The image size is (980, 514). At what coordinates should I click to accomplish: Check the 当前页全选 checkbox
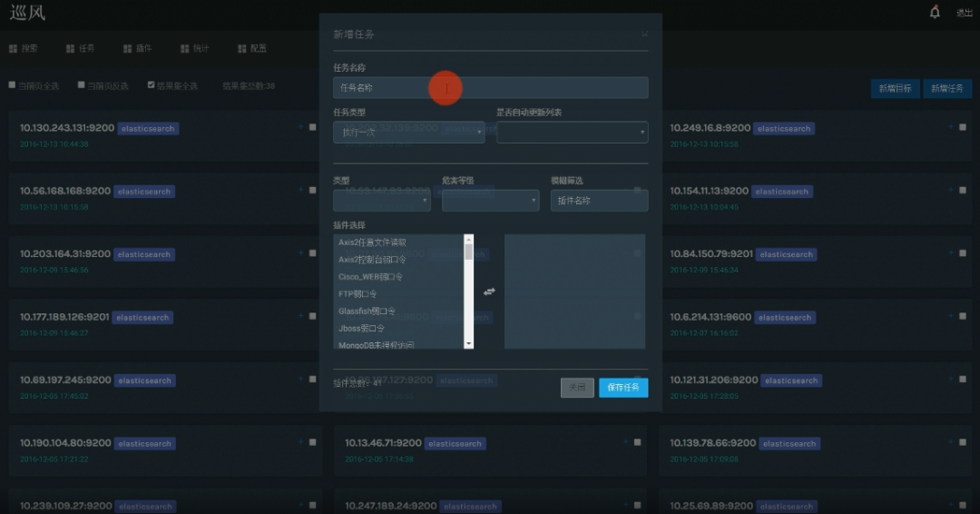pos(12,85)
